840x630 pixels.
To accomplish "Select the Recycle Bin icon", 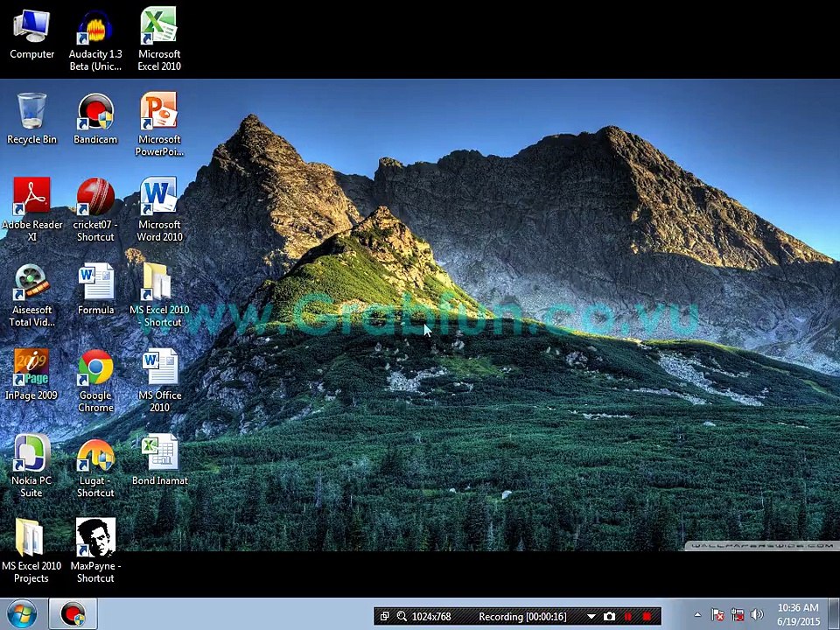I will pos(31,118).
